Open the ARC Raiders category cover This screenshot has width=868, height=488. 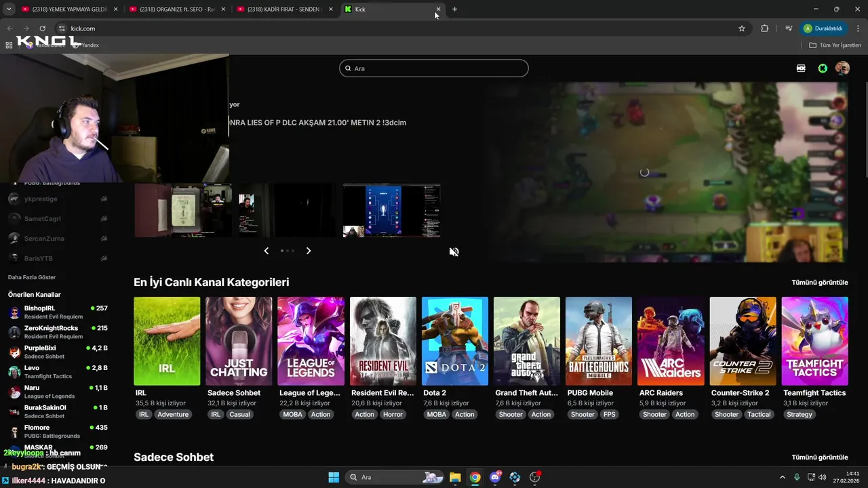[x=671, y=341]
